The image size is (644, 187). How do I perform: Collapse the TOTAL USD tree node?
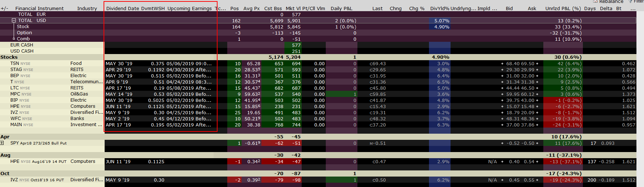(14, 21)
